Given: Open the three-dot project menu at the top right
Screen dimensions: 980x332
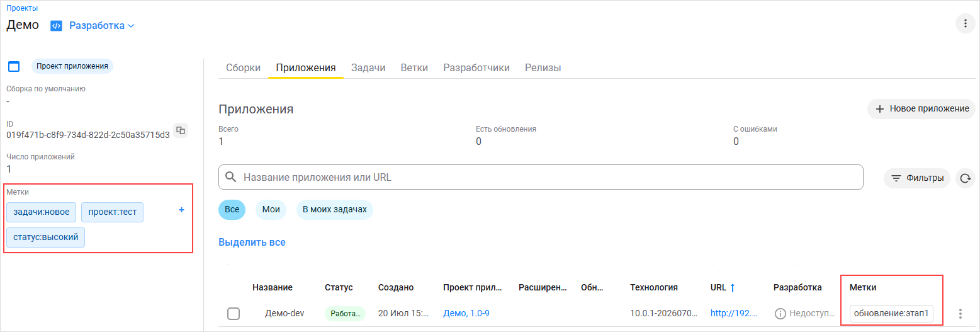Looking at the screenshot, I should pos(966,24).
